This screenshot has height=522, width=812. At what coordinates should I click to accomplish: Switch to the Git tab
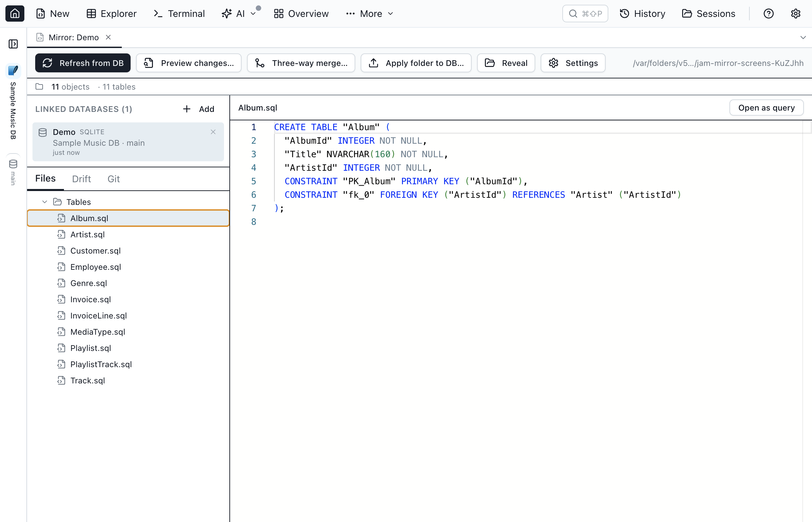[x=114, y=179]
